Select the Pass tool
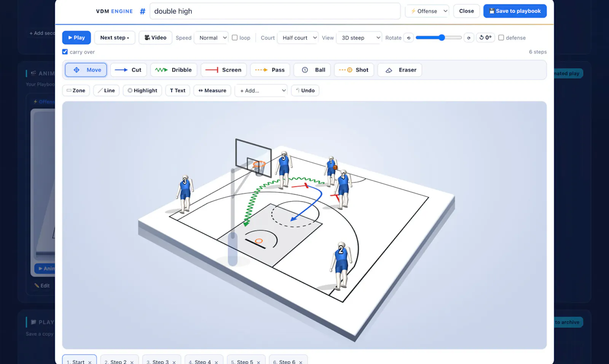This screenshot has height=364, width=609. [x=270, y=70]
